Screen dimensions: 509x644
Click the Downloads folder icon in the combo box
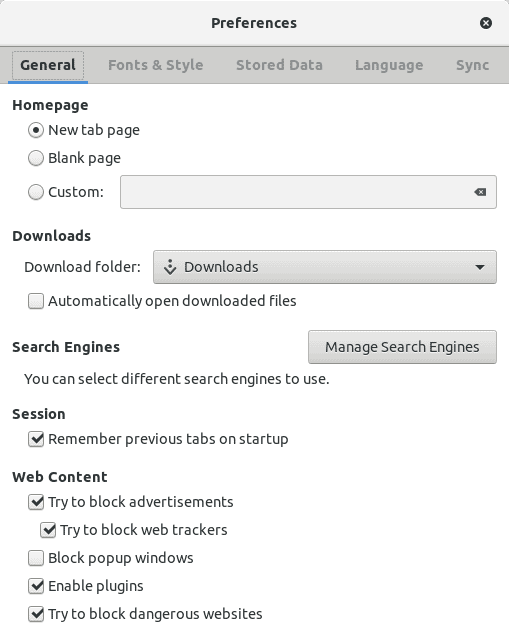pyautogui.click(x=170, y=267)
